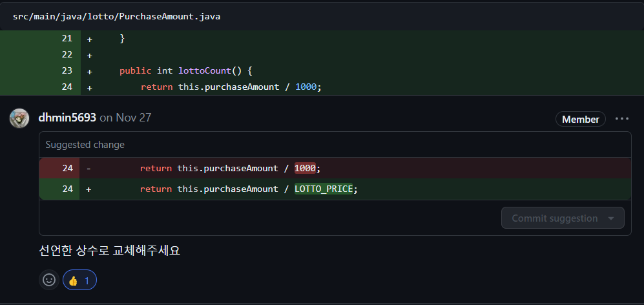Image resolution: width=644 pixels, height=305 pixels.
Task: Select line number 22 in diff
Action: pyautogui.click(x=67, y=55)
